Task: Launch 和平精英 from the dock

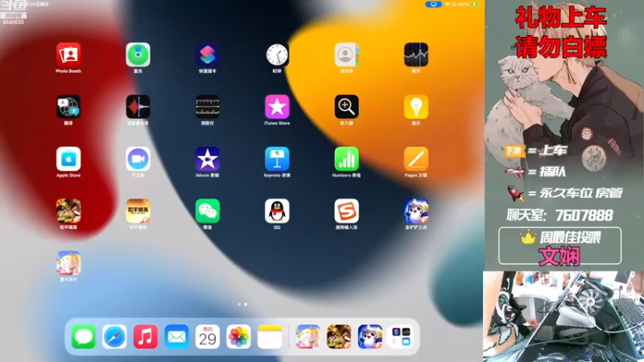Action: 339,336
